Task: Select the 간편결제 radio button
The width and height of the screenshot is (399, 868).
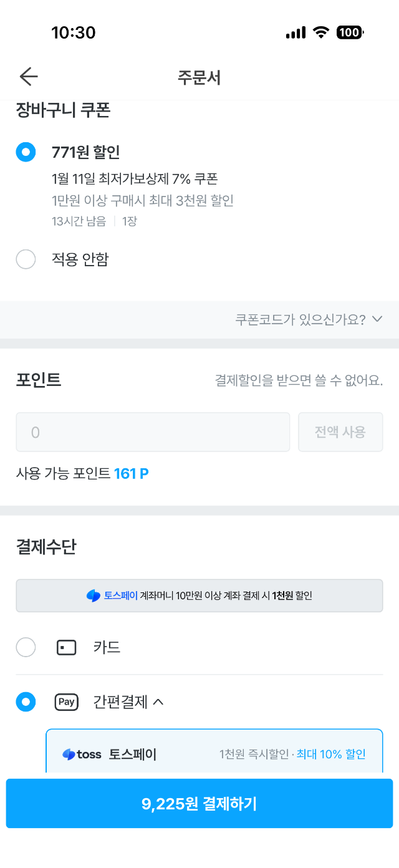Action: pos(26,702)
